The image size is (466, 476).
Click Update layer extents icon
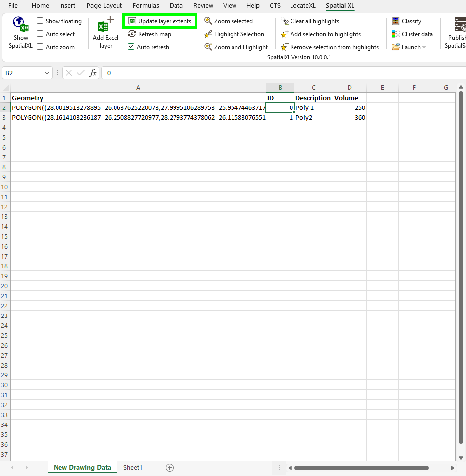tap(132, 21)
